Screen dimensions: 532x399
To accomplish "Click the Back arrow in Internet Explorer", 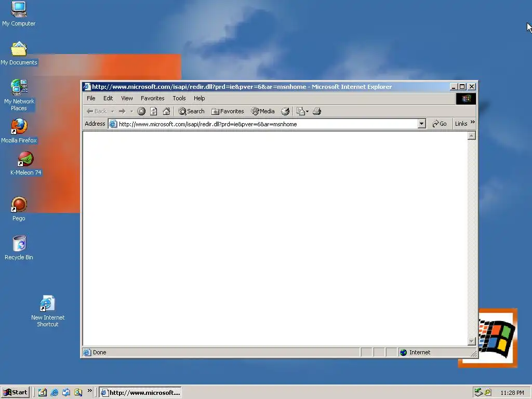I will click(x=96, y=111).
